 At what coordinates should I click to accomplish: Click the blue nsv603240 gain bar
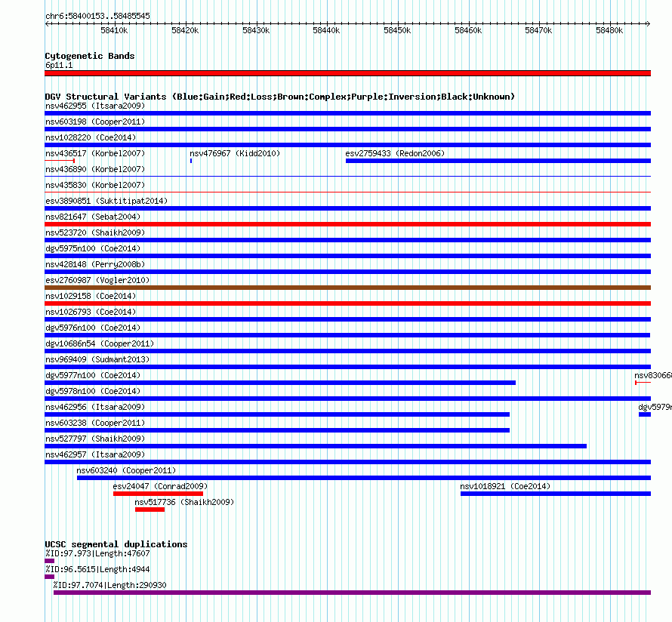[364, 478]
